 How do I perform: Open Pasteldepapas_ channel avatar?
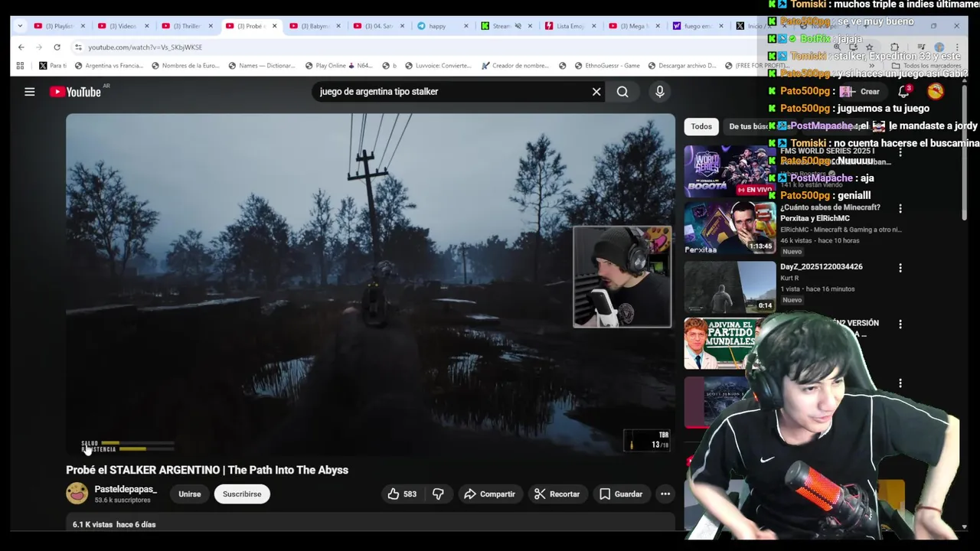77,494
